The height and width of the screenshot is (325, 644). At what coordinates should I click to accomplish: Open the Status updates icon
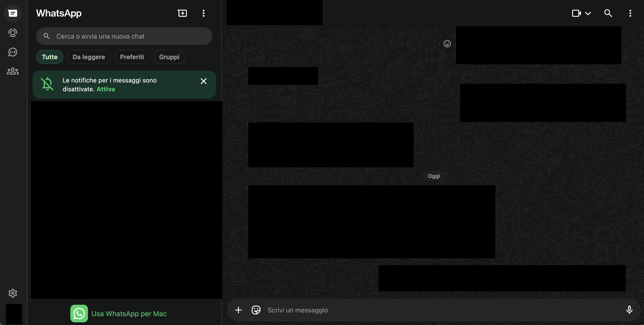(13, 33)
